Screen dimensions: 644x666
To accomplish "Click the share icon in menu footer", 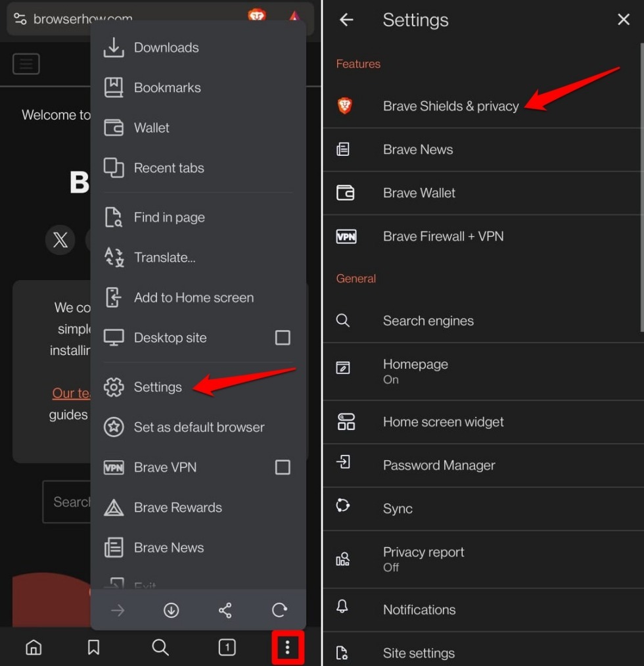I will point(225,610).
